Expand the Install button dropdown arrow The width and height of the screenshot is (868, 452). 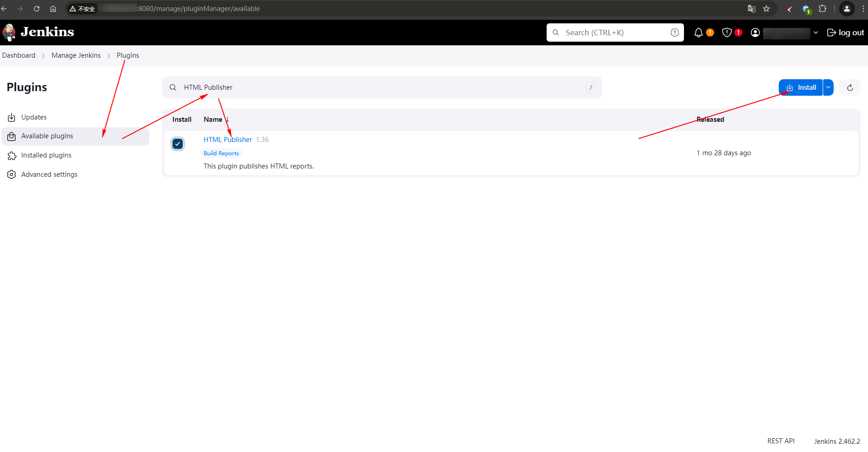click(828, 87)
